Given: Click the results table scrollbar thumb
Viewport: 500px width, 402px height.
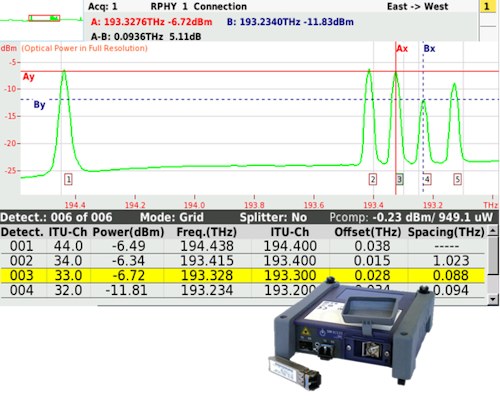Looking at the screenshot, I should point(493,255).
